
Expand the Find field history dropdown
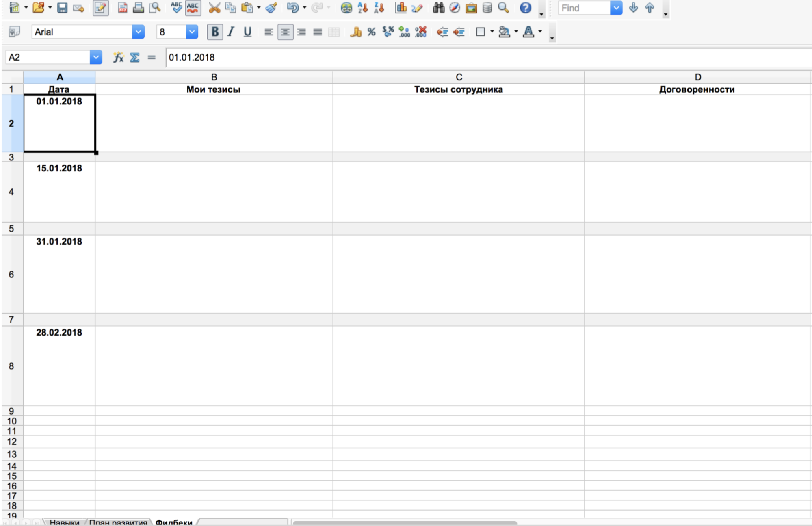[616, 8]
